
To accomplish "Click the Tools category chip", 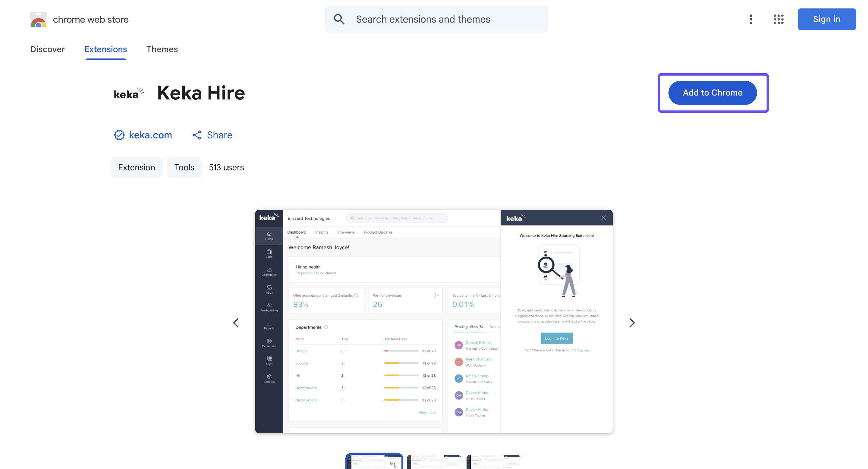I will 184,168.
